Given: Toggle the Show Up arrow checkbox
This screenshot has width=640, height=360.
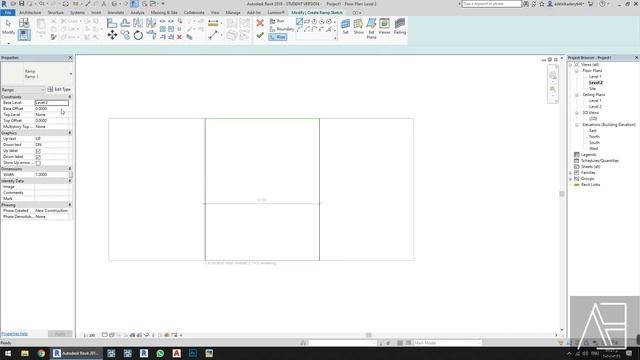Looking at the screenshot, I should click(38, 163).
